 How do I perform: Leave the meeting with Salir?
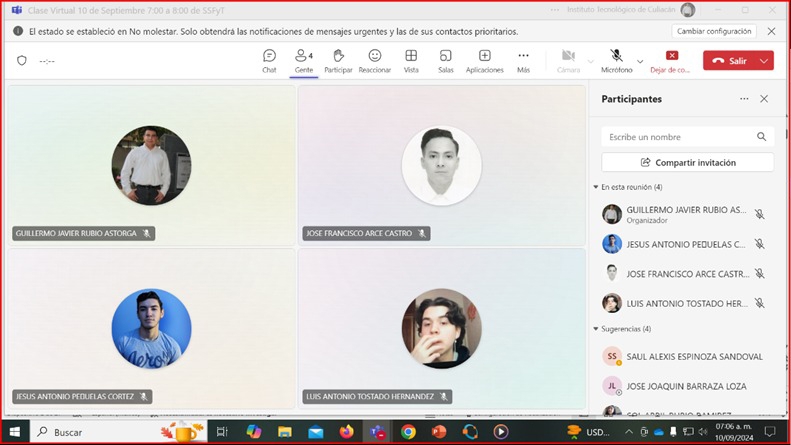(x=729, y=61)
